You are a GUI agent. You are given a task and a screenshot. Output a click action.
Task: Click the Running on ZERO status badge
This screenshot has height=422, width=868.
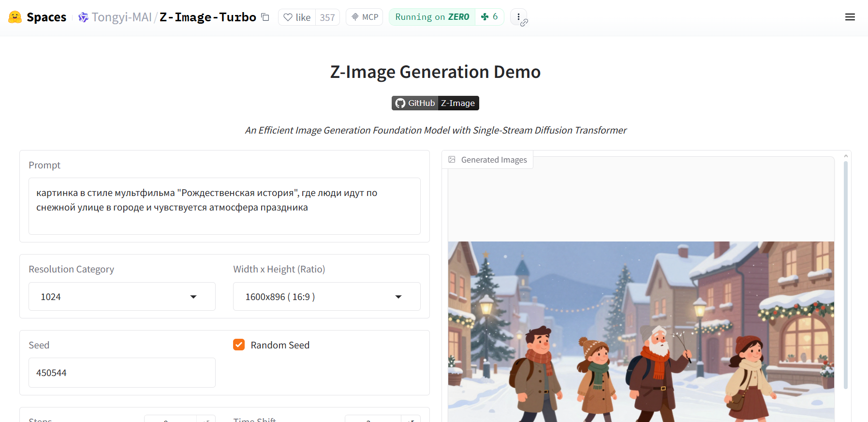pos(432,17)
